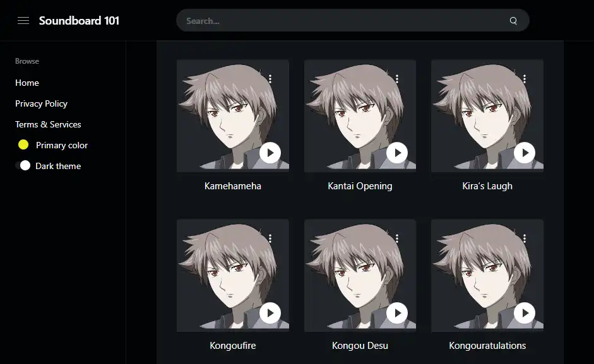Screen dimensions: 594x364
Task: Open the hamburger menu beside Soundboard 101
Action: pos(23,20)
